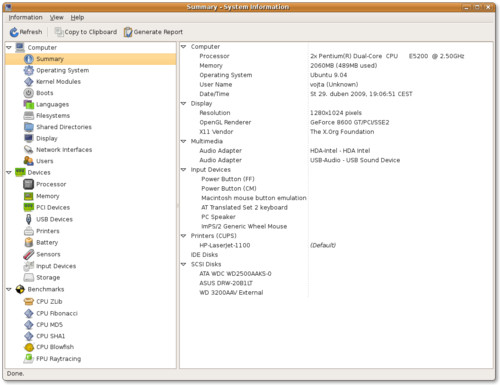Open the View menu
Viewport: 500px width, 385px height.
click(57, 17)
